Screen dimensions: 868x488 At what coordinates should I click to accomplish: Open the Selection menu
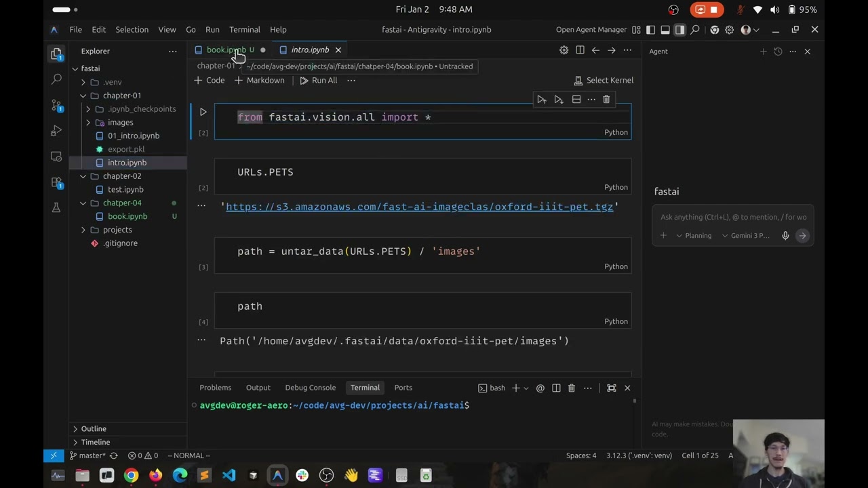click(132, 30)
